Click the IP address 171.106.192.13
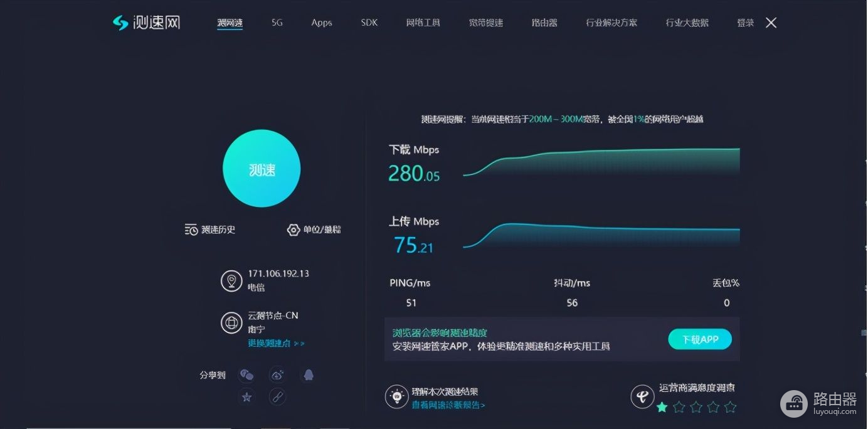The width and height of the screenshot is (868, 429). pos(278,274)
